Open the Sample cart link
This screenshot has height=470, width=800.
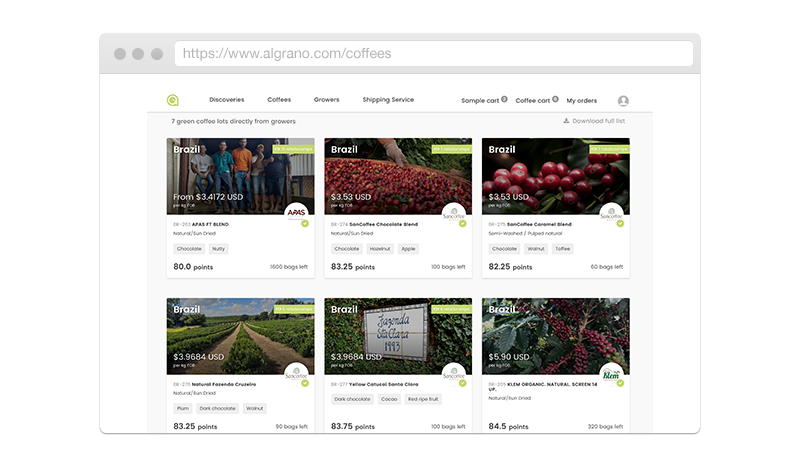(x=480, y=101)
